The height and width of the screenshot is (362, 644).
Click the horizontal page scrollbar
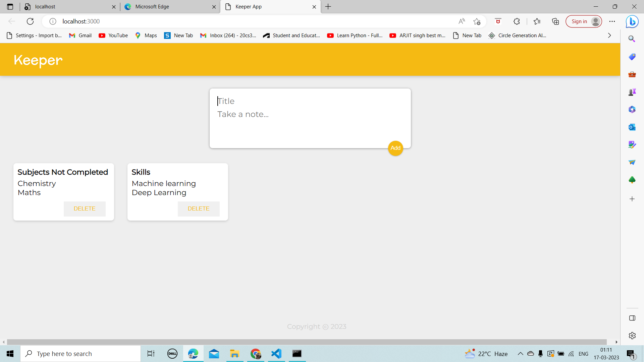[307, 342]
